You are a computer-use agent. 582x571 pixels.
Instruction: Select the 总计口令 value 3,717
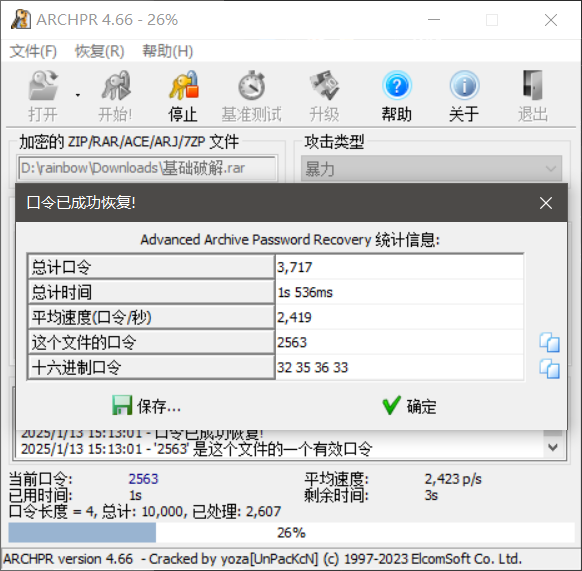point(400,267)
